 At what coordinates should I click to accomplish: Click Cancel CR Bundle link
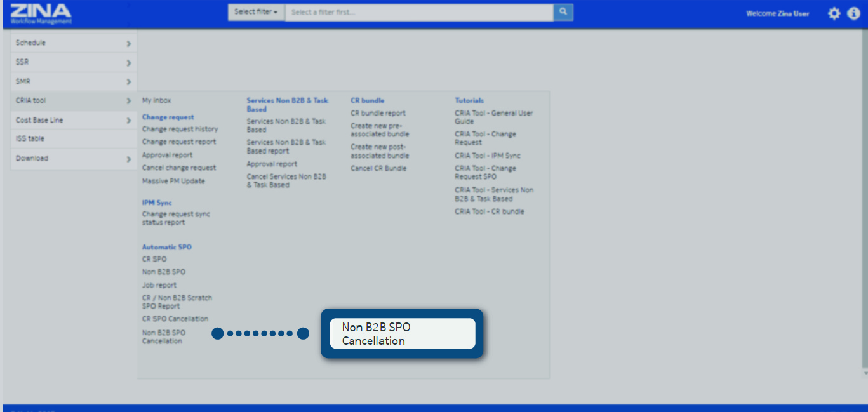378,168
